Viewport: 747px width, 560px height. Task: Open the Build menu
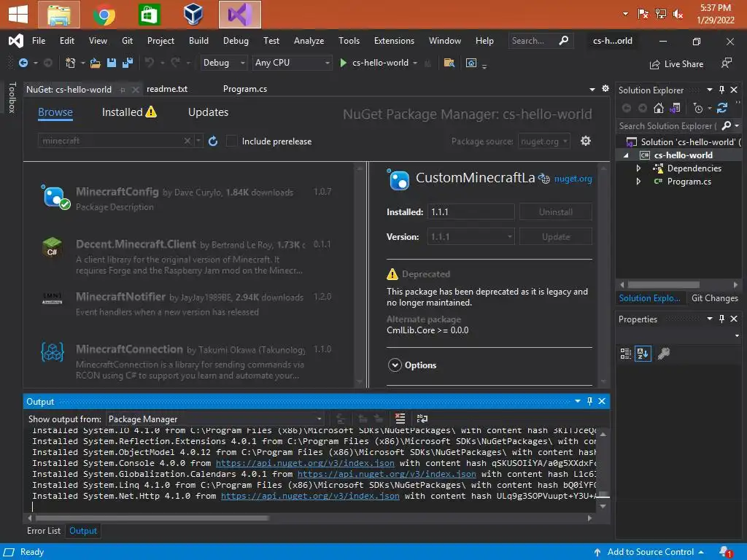pos(198,41)
